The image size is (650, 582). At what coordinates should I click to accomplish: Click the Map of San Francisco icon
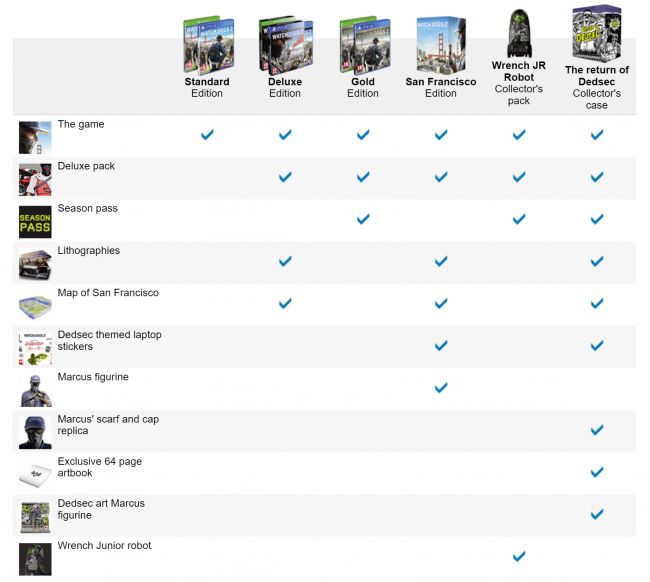[x=35, y=305]
